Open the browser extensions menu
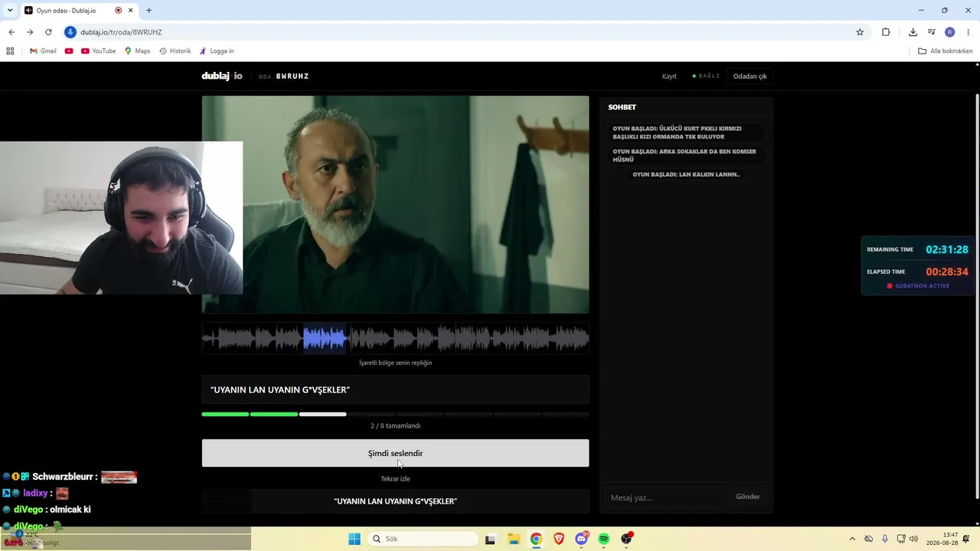 pyautogui.click(x=886, y=32)
